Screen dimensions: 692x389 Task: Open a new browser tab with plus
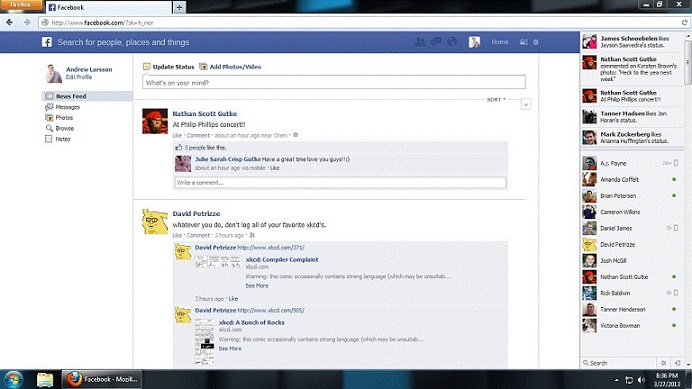click(179, 7)
